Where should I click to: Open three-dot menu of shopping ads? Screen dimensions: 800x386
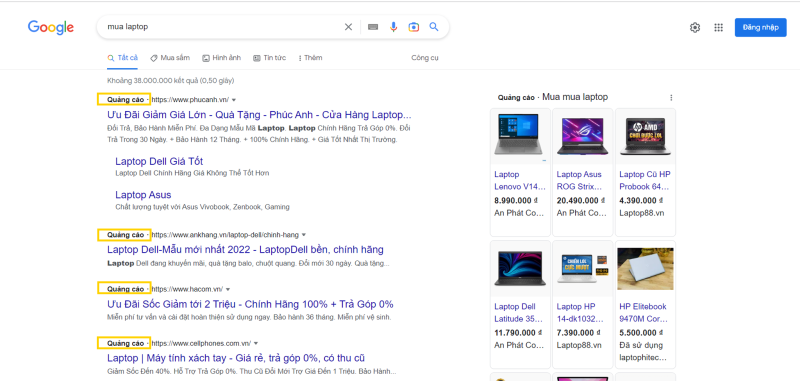[x=671, y=97]
